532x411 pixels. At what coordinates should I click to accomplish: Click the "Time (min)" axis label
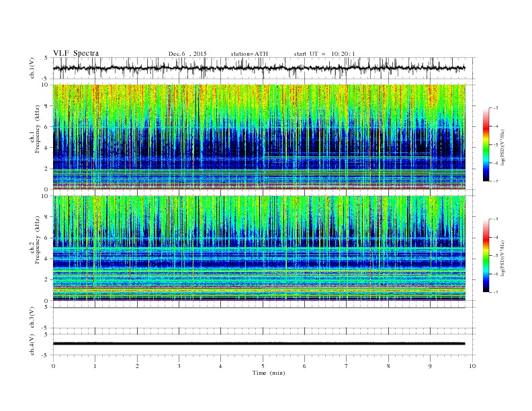coord(269,373)
